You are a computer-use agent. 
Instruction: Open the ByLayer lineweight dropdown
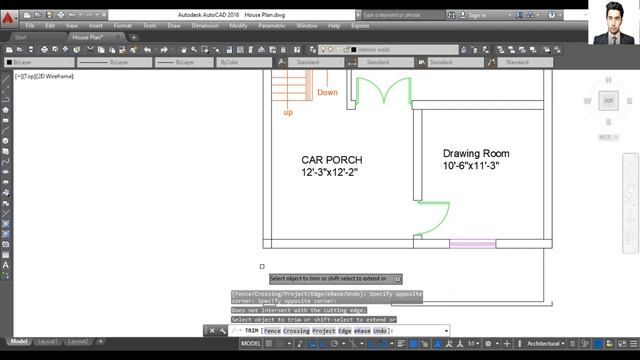tap(184, 62)
